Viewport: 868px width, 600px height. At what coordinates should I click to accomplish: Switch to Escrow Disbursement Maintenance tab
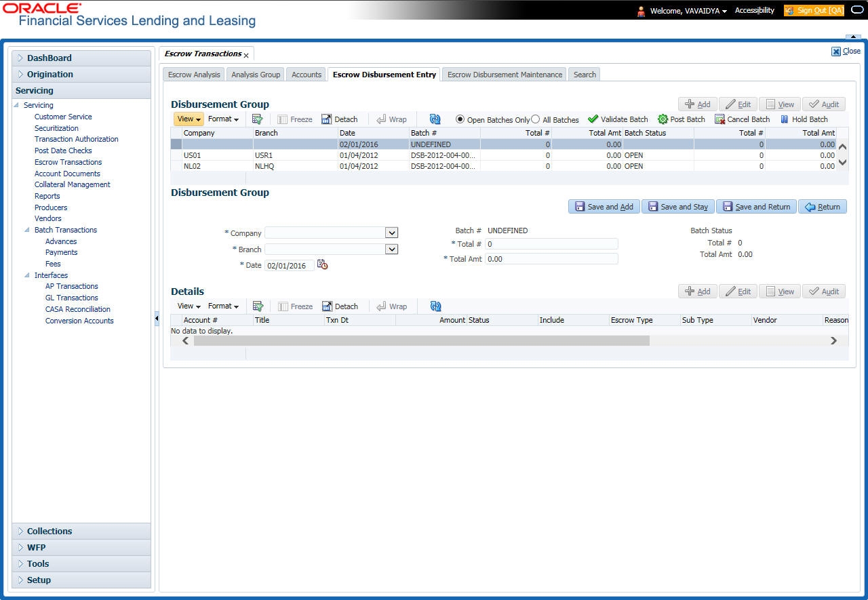[x=505, y=75]
